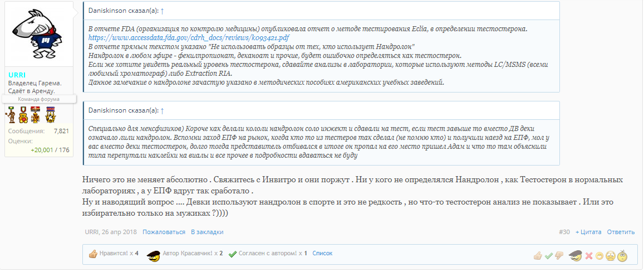Click the gold star medal award
This screenshot has width=644, height=272.
50,115
